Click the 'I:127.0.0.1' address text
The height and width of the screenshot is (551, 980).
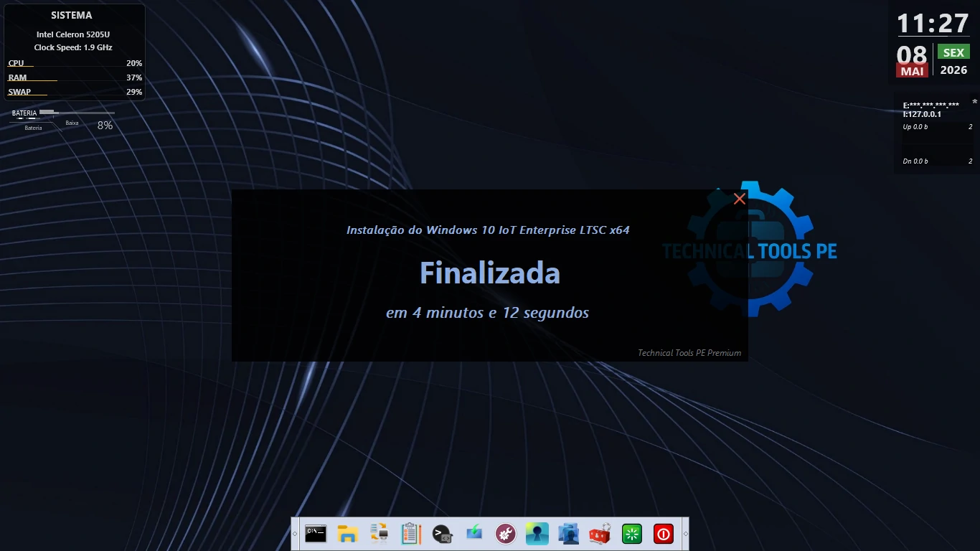point(922,114)
